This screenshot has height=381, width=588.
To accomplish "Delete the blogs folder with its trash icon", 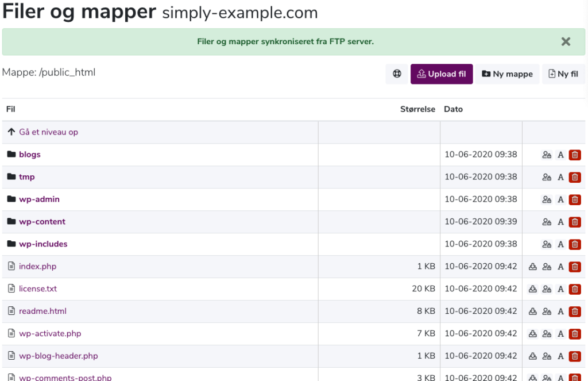I will click(575, 155).
